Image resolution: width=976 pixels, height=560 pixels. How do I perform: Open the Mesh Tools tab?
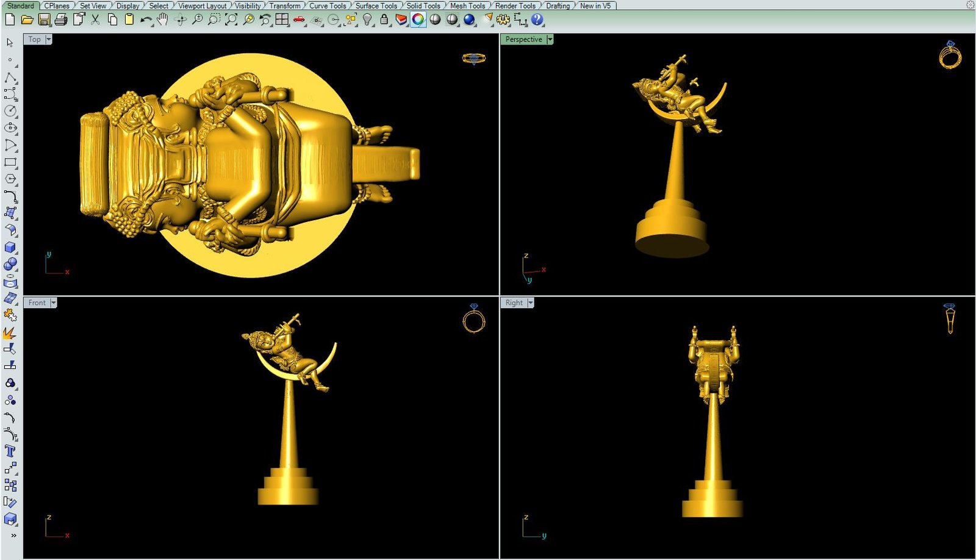click(x=467, y=5)
